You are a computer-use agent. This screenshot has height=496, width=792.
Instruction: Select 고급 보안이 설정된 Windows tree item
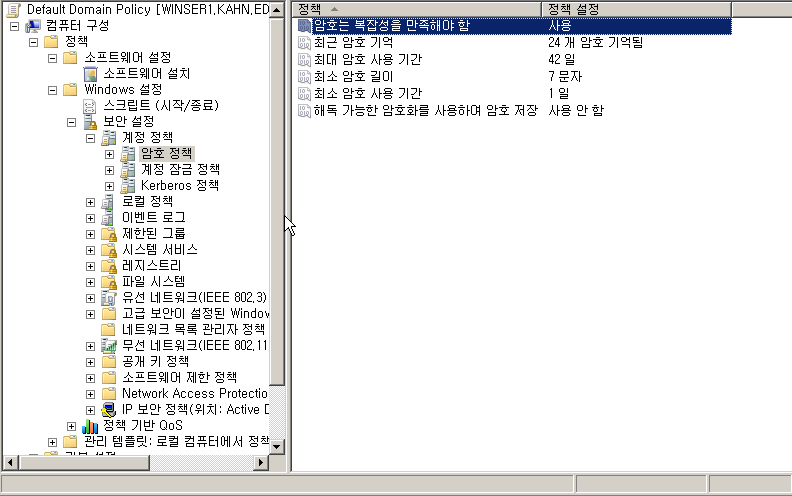(x=195, y=314)
